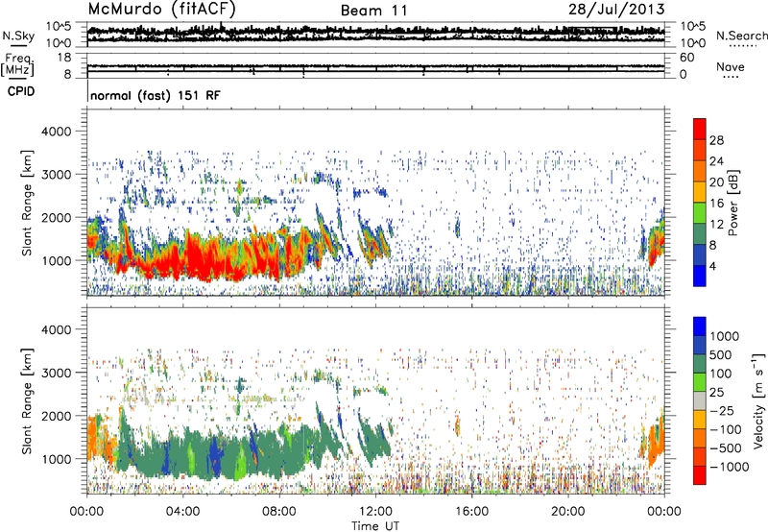Click the '12:00' time axis label

375,512
